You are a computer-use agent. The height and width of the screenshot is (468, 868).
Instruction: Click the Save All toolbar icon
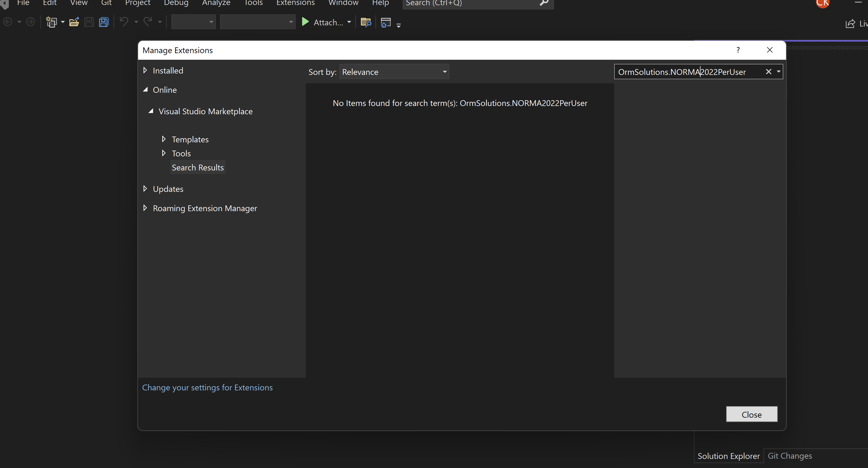(104, 22)
